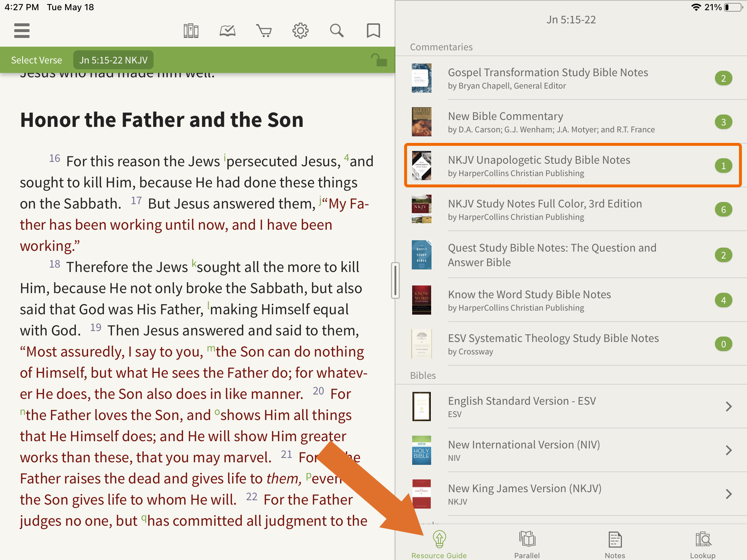Image resolution: width=747 pixels, height=560 pixels.
Task: Open Know the Word Study Bible Notes
Action: click(571, 300)
